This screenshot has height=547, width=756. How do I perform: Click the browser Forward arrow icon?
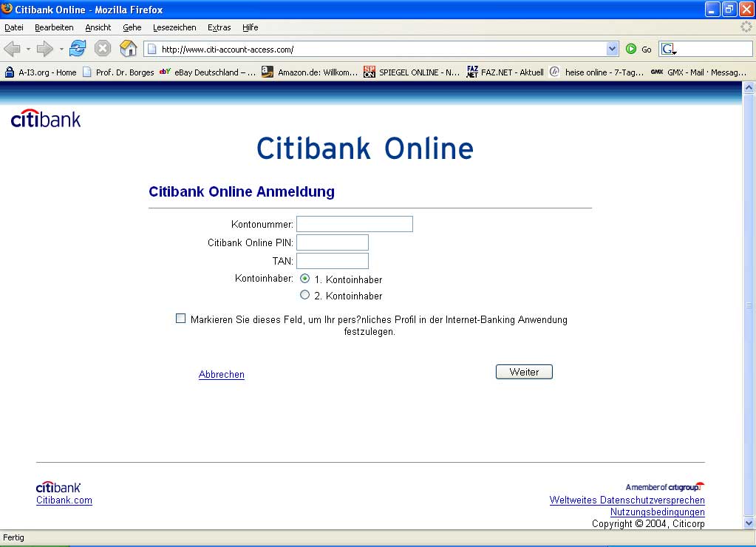click(x=45, y=49)
